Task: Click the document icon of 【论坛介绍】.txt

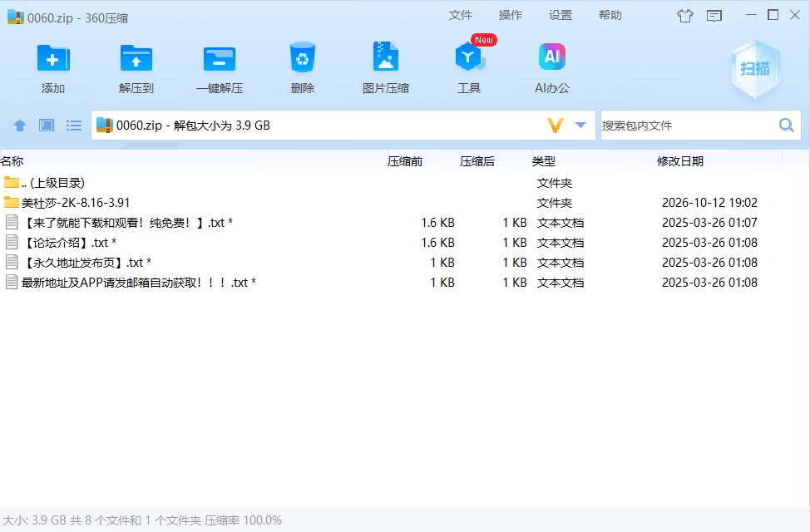Action: point(12,242)
